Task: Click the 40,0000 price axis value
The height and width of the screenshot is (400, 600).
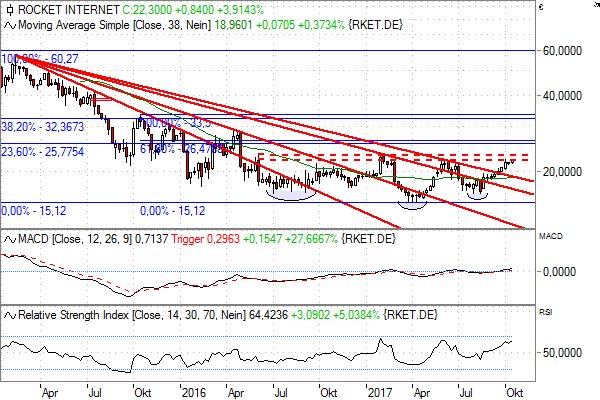Action: (562, 96)
